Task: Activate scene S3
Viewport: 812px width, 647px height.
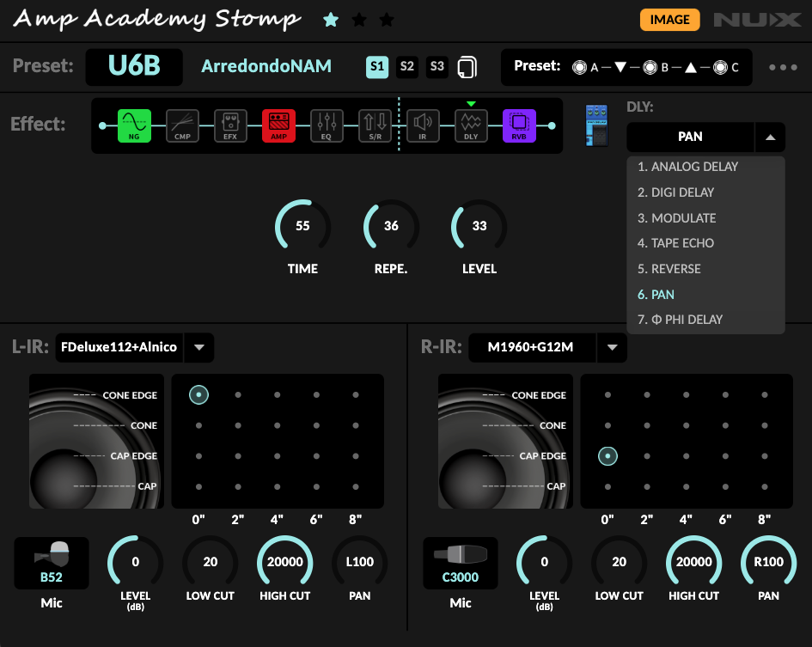Action: pos(437,67)
